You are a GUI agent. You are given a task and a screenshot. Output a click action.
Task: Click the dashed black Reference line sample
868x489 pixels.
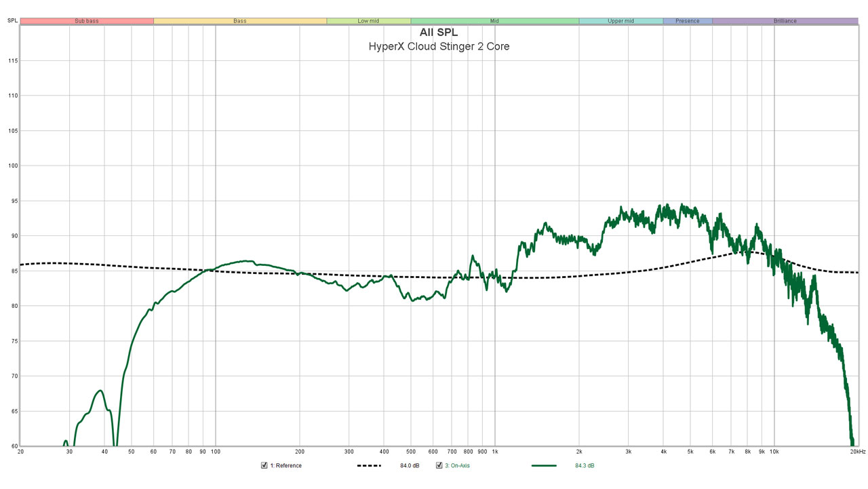[369, 466]
